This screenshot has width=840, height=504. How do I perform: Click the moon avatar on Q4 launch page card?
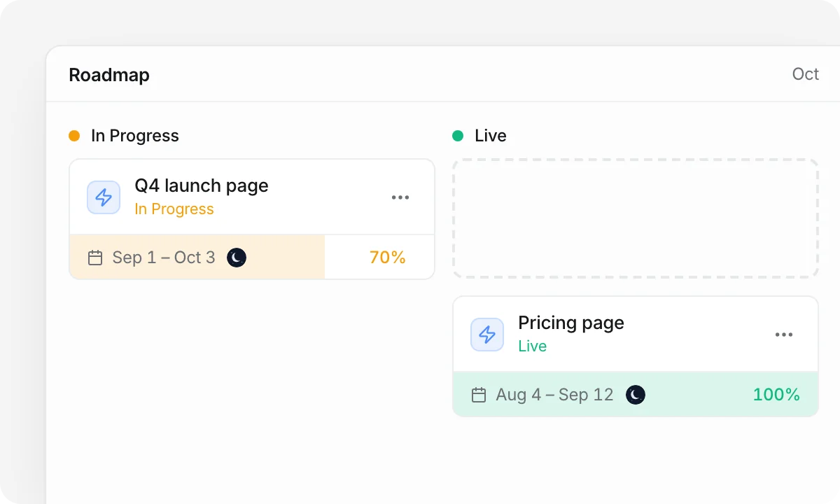coord(237,258)
